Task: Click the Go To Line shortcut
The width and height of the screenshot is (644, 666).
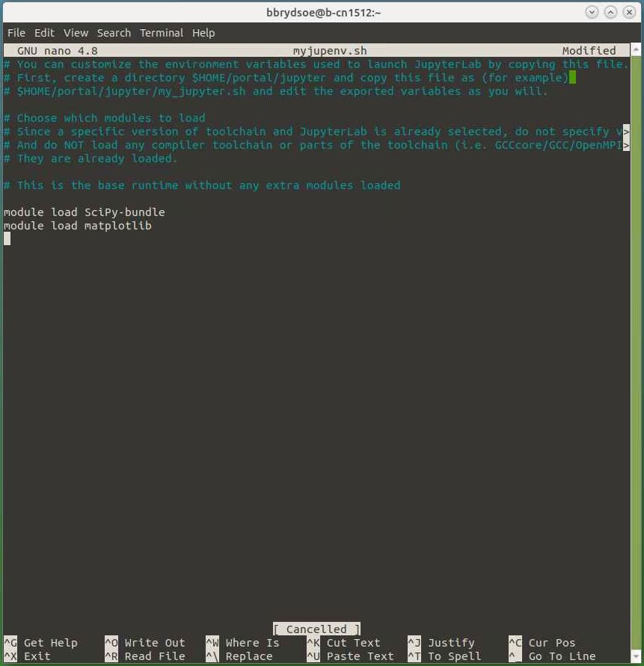Action: point(553,656)
